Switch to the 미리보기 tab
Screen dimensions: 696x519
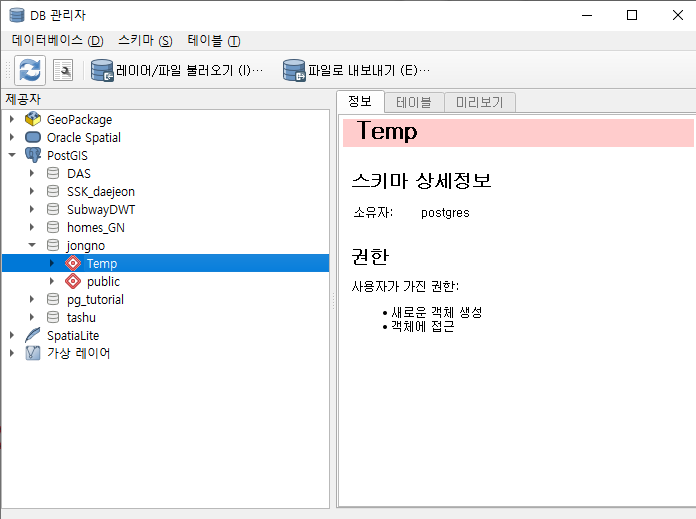point(479,103)
